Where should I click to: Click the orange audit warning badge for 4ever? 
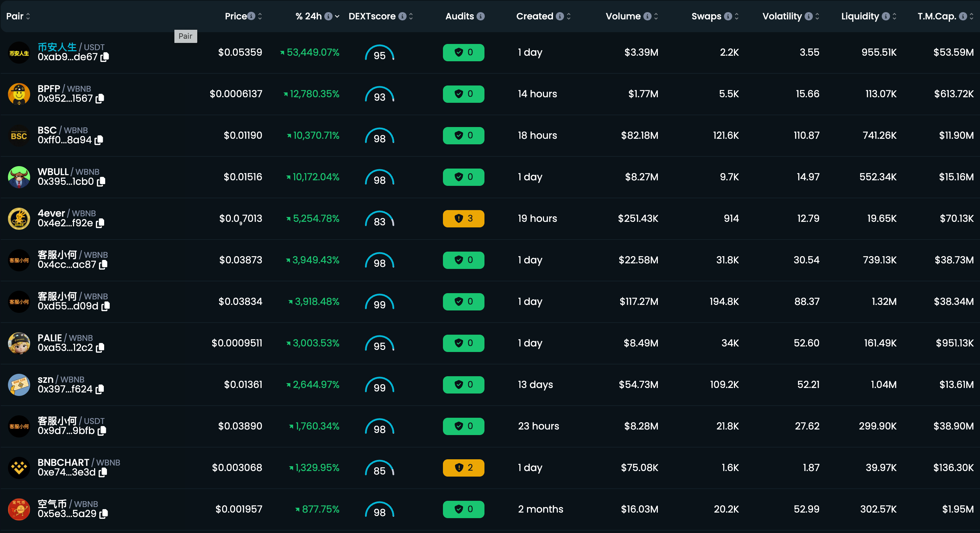pos(463,218)
